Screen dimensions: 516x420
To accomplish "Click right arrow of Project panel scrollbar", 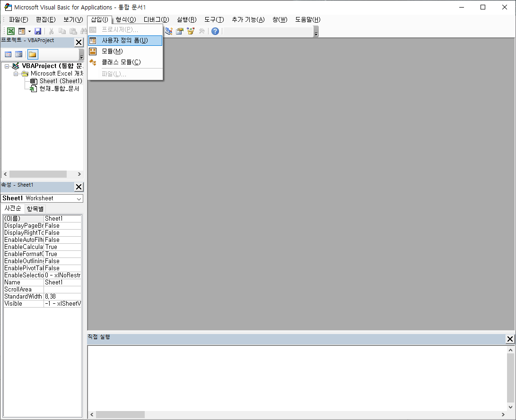I will [79, 174].
